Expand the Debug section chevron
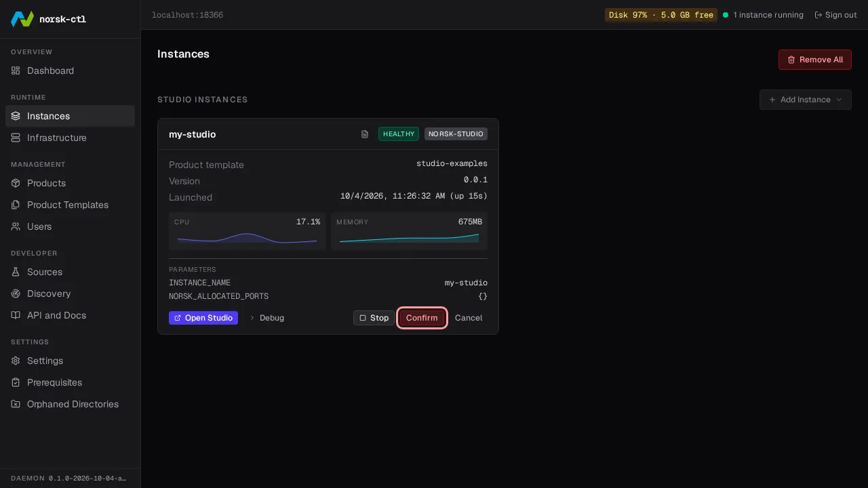Viewport: 868px width, 488px height. [x=252, y=318]
